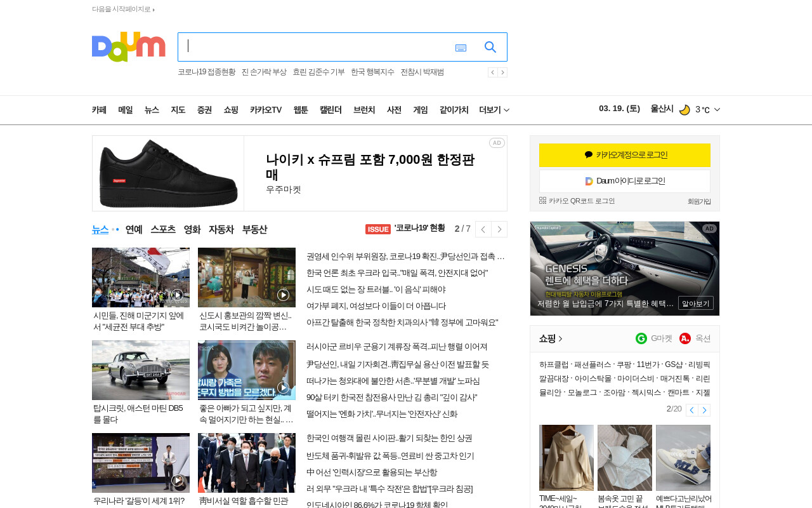Click the AD badge on Genesis banner
This screenshot has height=508, width=812.
[709, 229]
